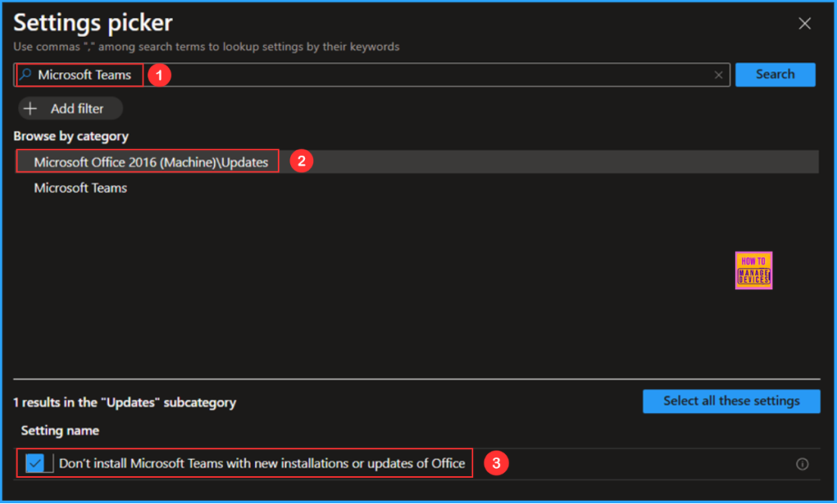Add a filter
The width and height of the screenshot is (837, 504).
coord(70,109)
